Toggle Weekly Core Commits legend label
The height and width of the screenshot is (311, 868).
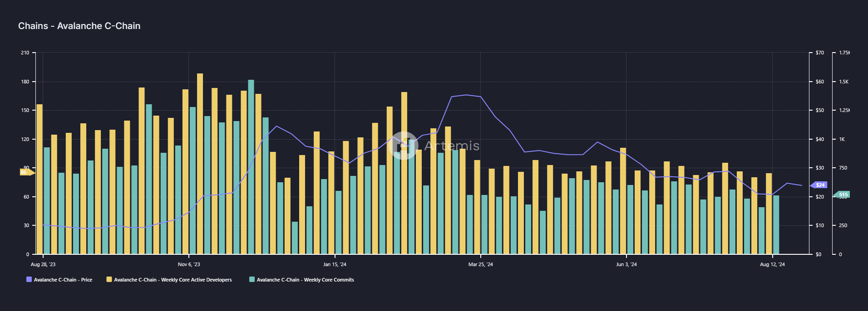(x=306, y=280)
